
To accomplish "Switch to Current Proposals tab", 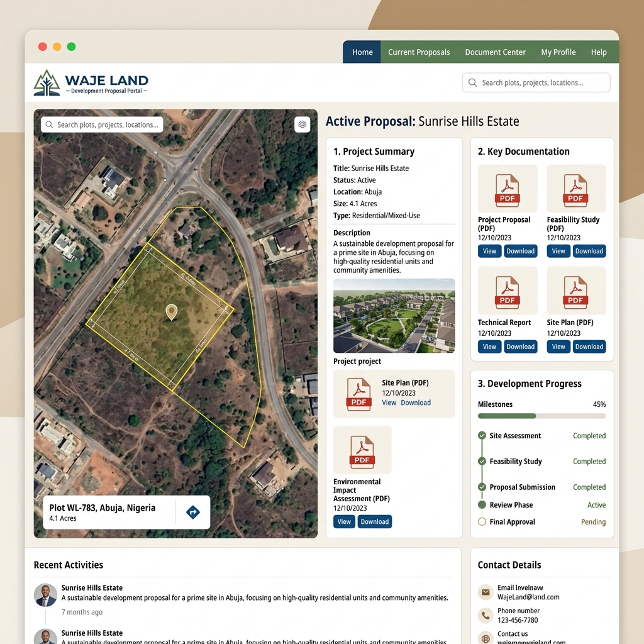I will pos(419,52).
